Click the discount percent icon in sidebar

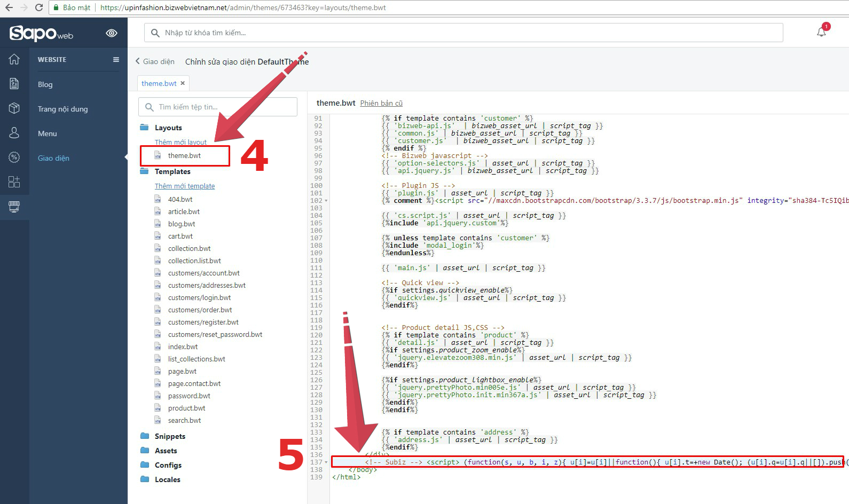[14, 157]
